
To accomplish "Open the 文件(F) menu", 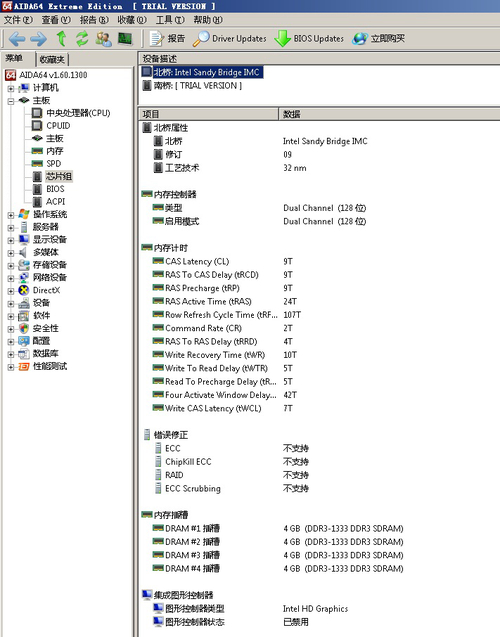I will 18,20.
